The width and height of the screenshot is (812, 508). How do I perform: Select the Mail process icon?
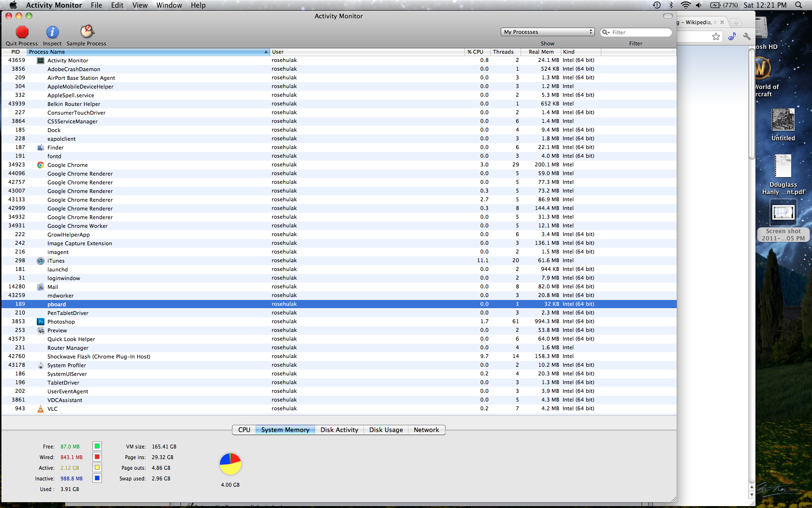[41, 287]
